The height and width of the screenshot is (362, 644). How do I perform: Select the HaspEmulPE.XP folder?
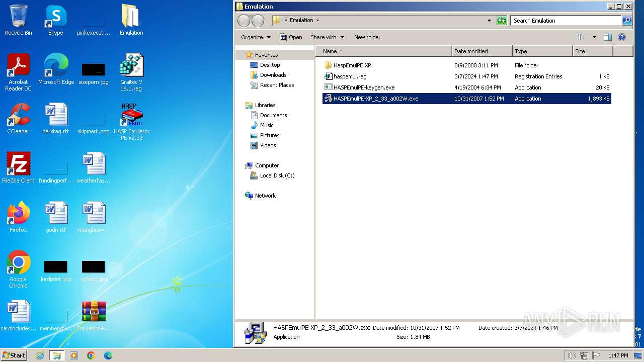coord(467,65)
